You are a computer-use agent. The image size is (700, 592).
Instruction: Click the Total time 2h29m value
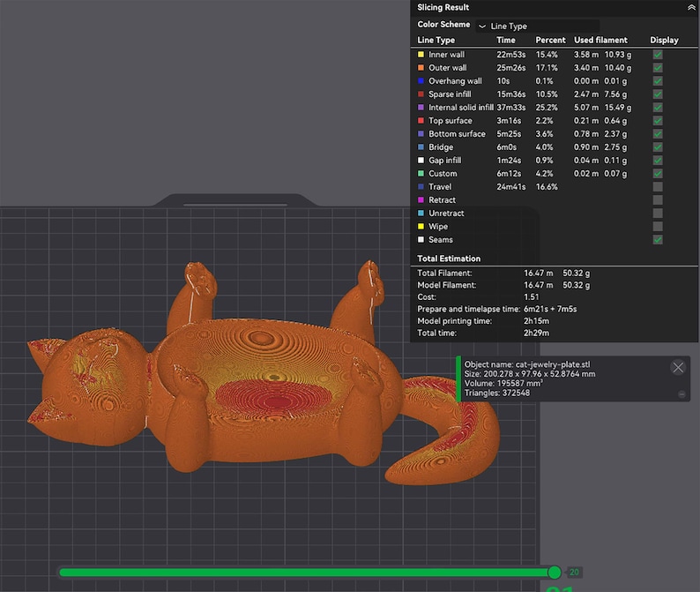click(x=536, y=333)
